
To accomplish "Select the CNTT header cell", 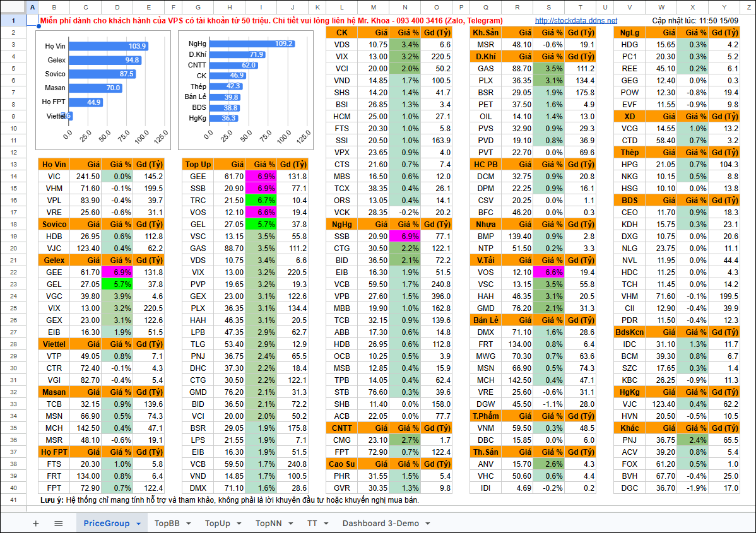I will point(342,428).
